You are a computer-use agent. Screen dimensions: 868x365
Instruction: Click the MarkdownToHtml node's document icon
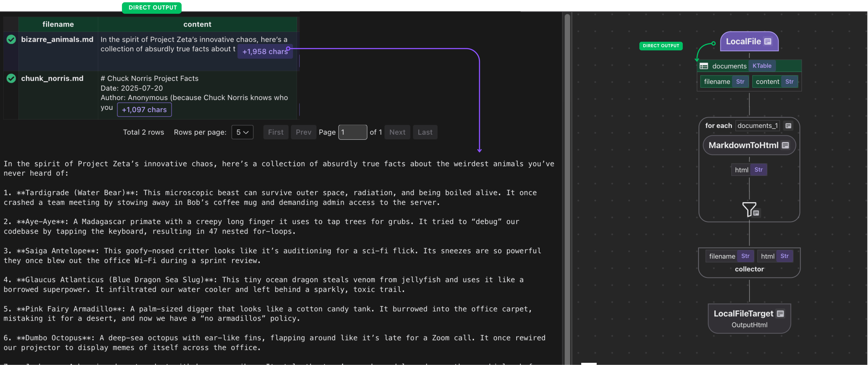coord(785,145)
